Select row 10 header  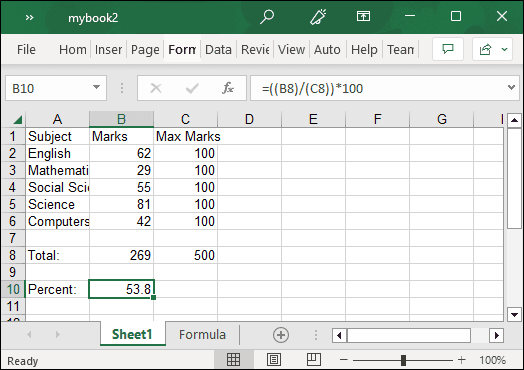pyautogui.click(x=13, y=289)
